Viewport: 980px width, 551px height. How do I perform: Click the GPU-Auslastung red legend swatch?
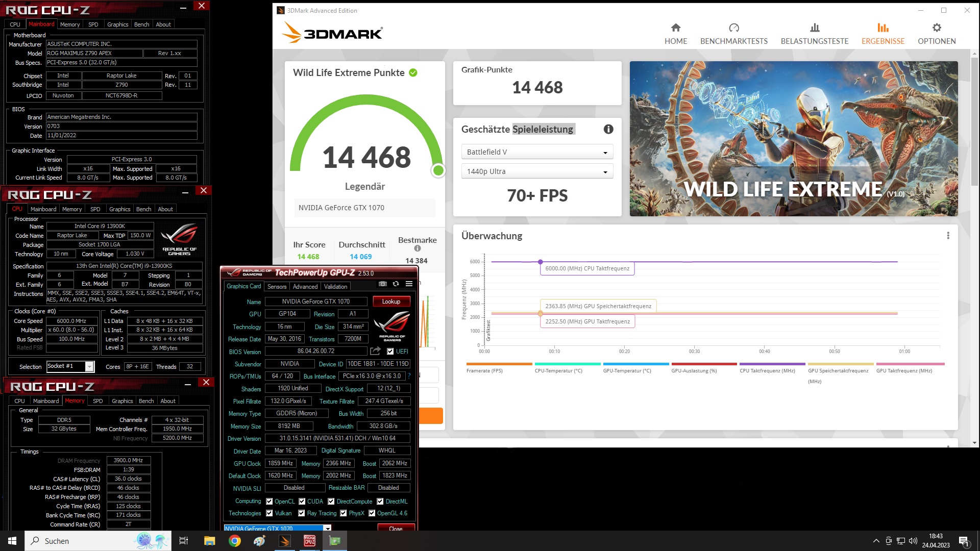(704, 364)
